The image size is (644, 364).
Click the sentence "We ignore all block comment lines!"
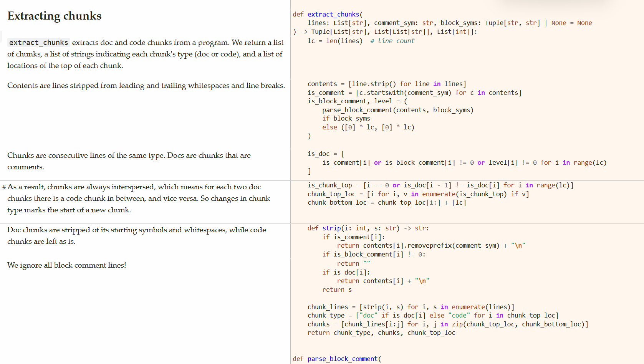pyautogui.click(x=67, y=265)
